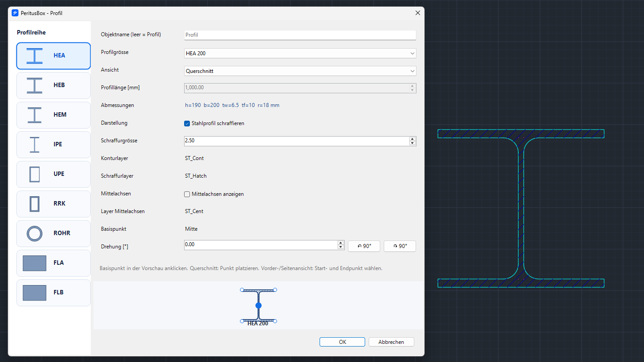
Task: Disable Stahlprofil schraffieren checkbox
Action: click(x=187, y=123)
